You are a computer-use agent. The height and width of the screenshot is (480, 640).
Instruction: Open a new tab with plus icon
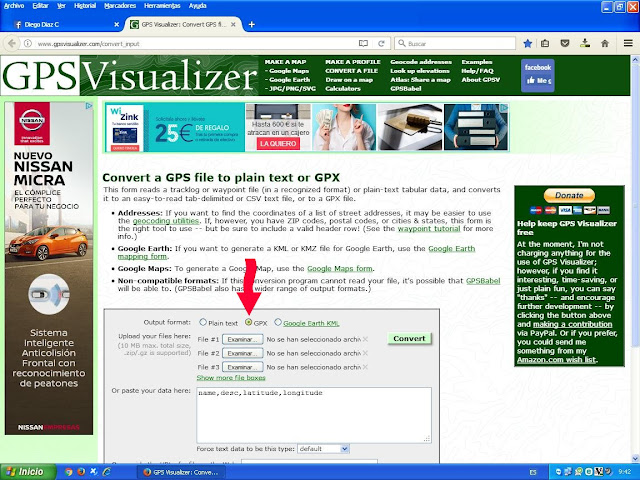pyautogui.click(x=251, y=24)
